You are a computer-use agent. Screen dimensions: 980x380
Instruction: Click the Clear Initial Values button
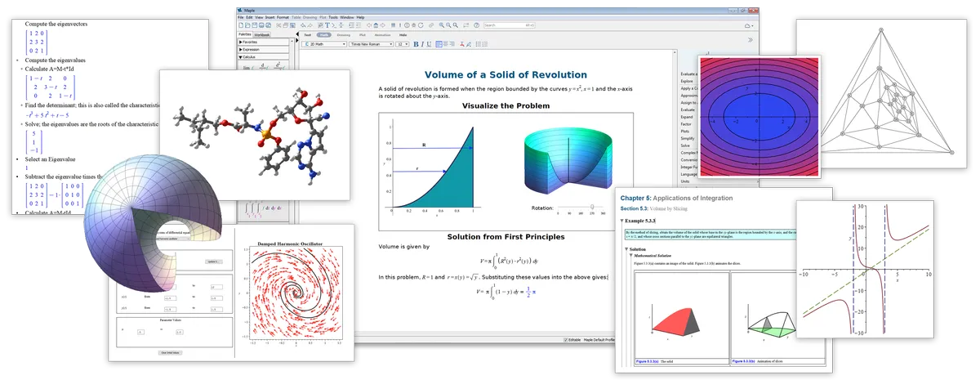click(x=171, y=352)
